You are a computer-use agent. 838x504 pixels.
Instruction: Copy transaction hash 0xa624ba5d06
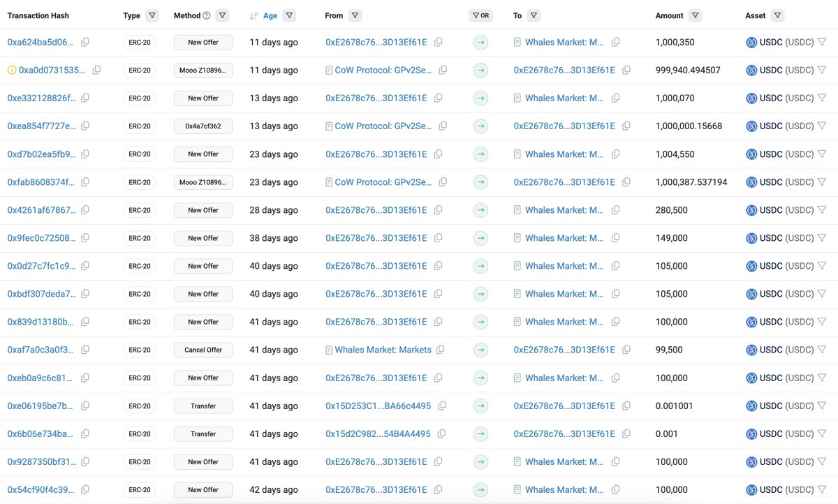(85, 43)
